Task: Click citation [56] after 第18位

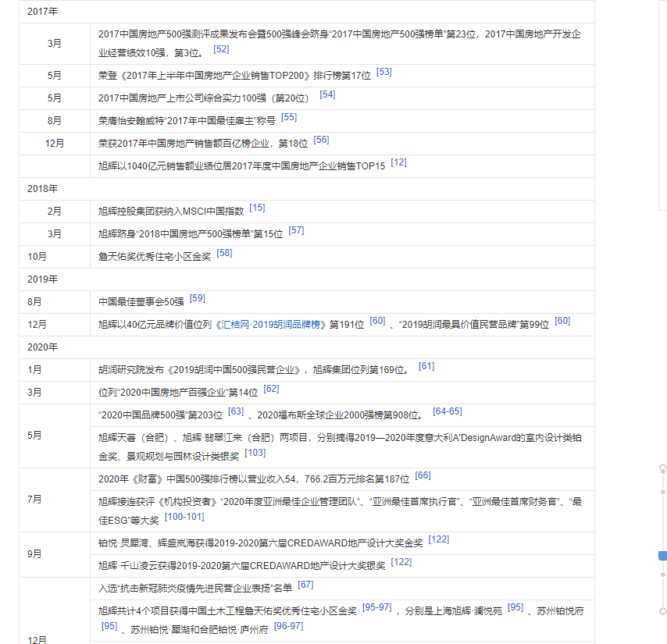Action: [x=321, y=140]
